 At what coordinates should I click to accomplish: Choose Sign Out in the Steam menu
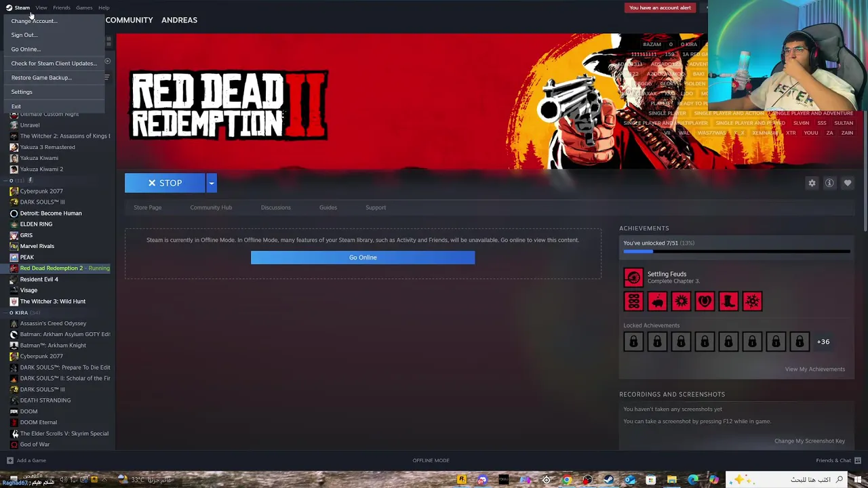tap(24, 35)
